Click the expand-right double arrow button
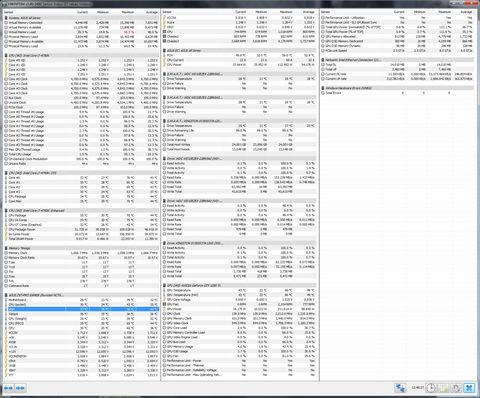480x398 pixels. [20, 388]
